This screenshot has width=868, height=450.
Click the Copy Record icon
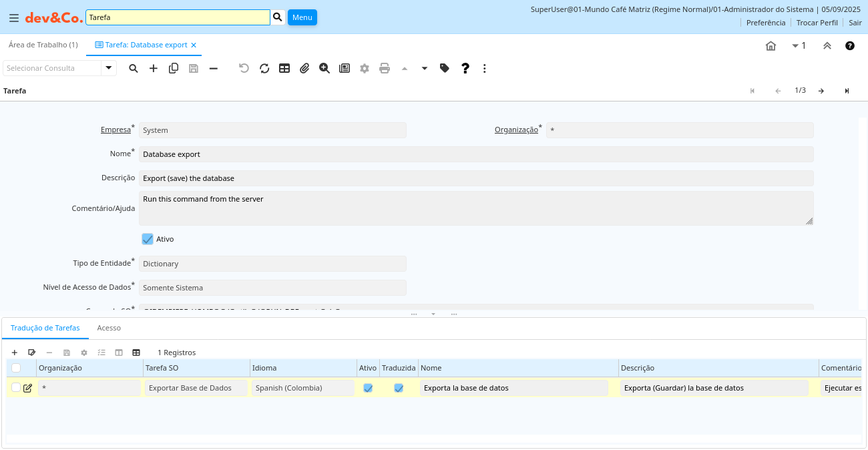(174, 68)
